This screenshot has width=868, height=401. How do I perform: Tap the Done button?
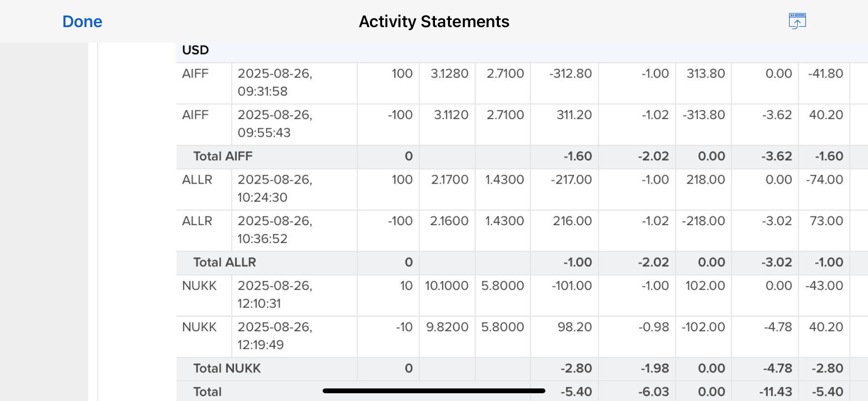82,22
